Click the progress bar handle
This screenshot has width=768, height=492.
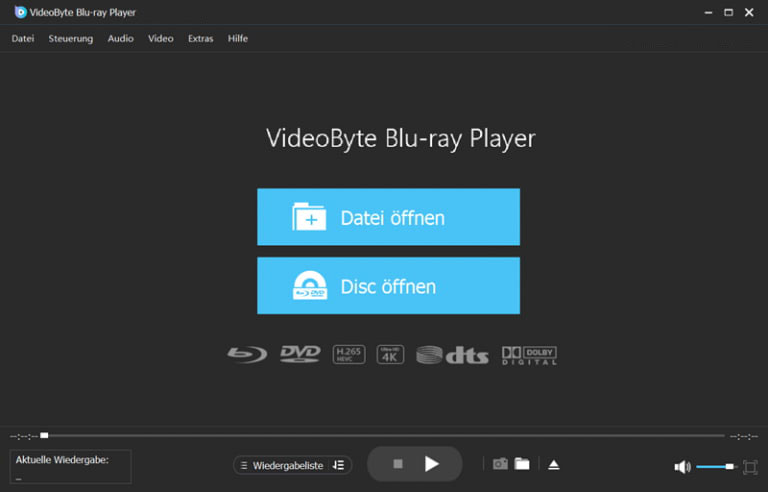point(44,435)
